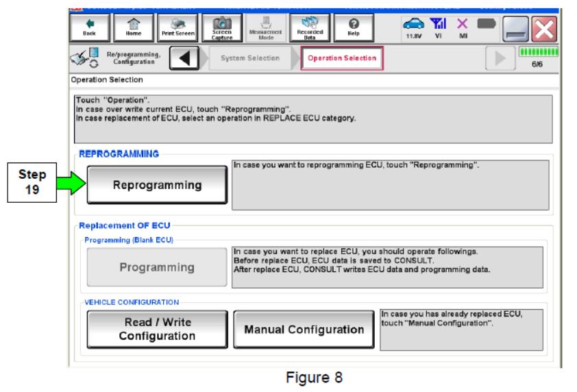Click the 6/6 step counter text
Viewport: 577px width, 392px height.
[x=537, y=64]
